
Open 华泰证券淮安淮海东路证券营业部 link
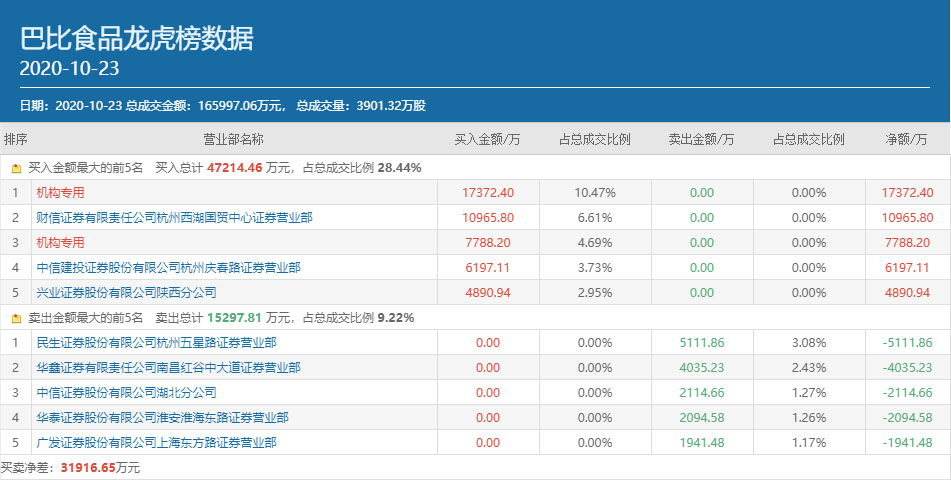pyautogui.click(x=162, y=417)
